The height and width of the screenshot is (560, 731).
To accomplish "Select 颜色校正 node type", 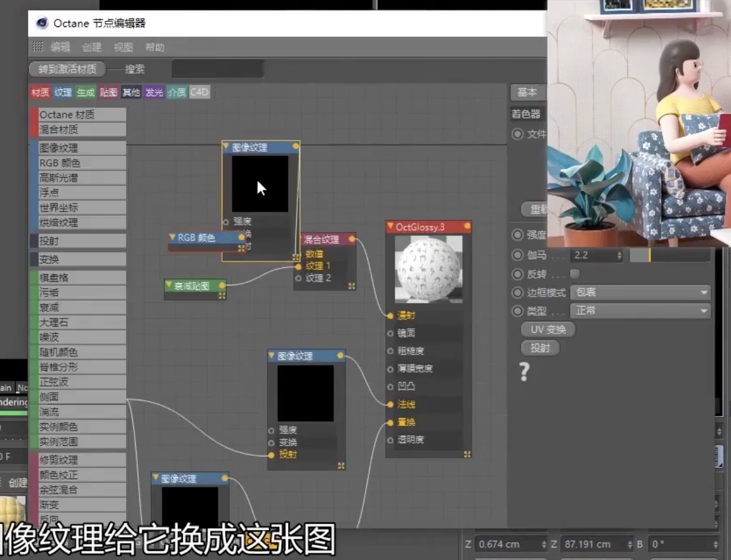I will pyautogui.click(x=78, y=475).
